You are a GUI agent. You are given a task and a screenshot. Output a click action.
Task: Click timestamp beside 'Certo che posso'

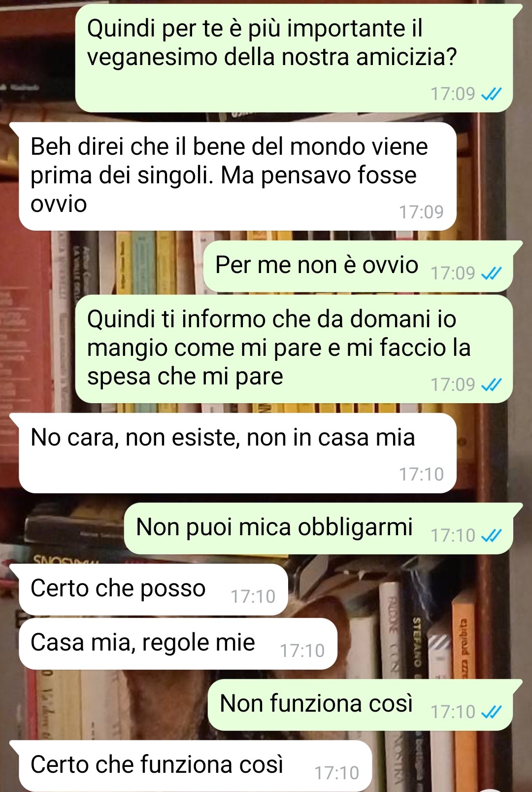253,596
